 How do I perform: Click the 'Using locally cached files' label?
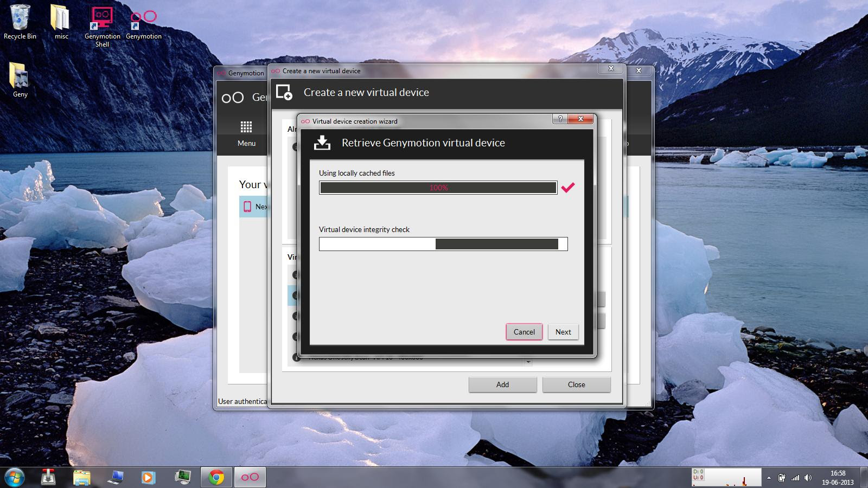click(357, 173)
